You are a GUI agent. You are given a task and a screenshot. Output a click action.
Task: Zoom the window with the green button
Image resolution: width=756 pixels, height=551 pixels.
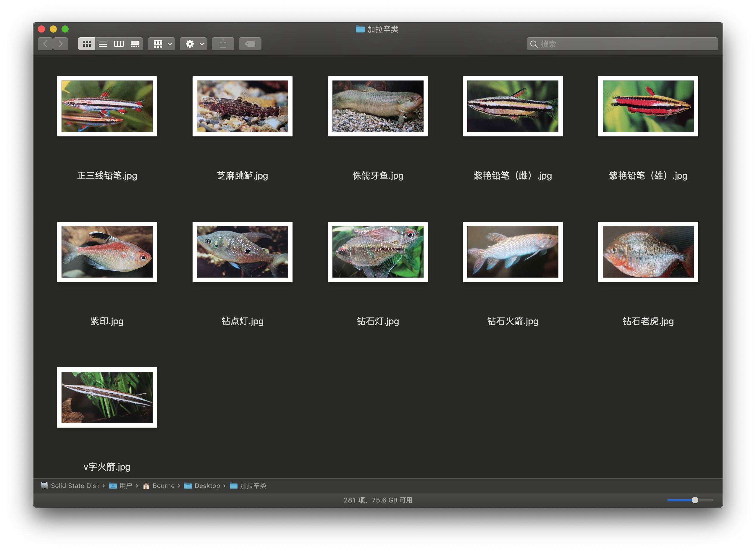[65, 29]
